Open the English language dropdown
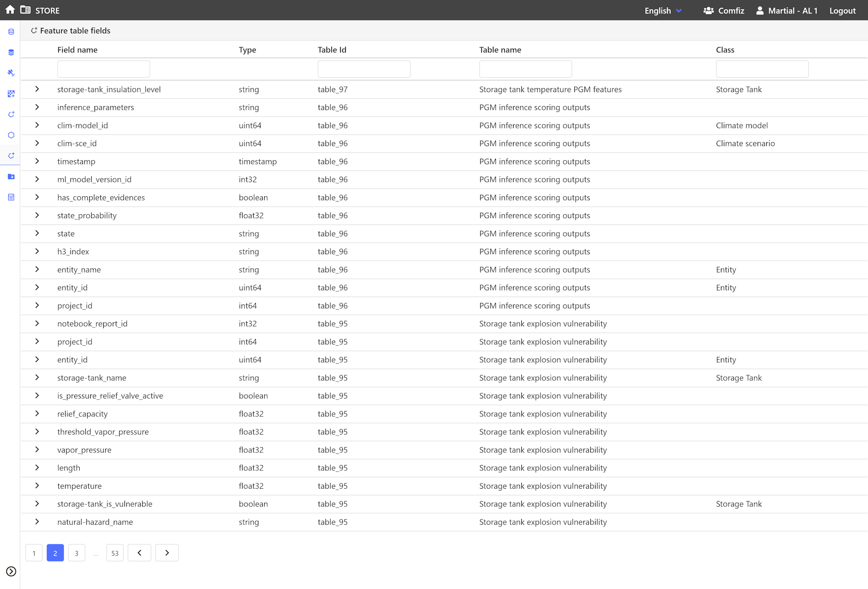 click(663, 11)
